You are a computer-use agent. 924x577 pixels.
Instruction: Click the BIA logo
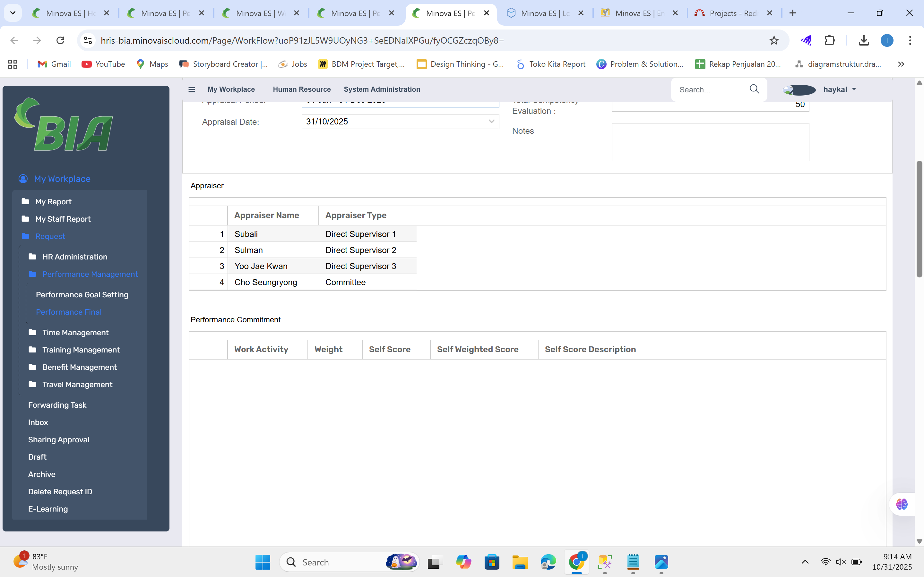(64, 124)
